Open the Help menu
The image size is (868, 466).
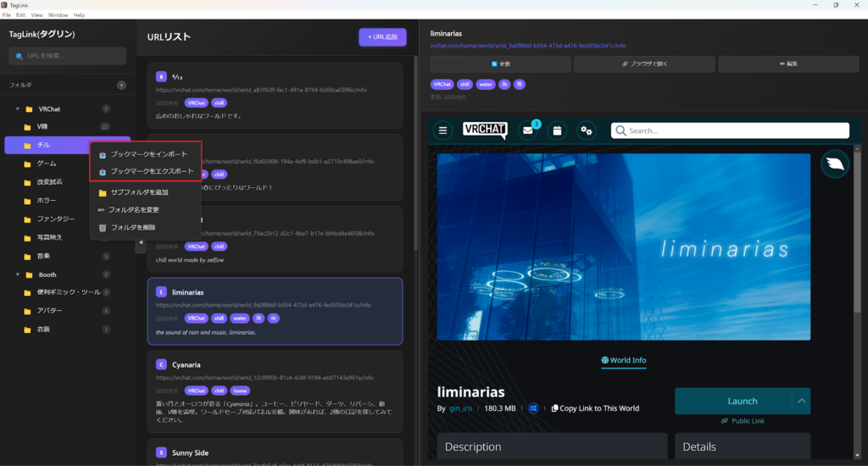pyautogui.click(x=79, y=15)
